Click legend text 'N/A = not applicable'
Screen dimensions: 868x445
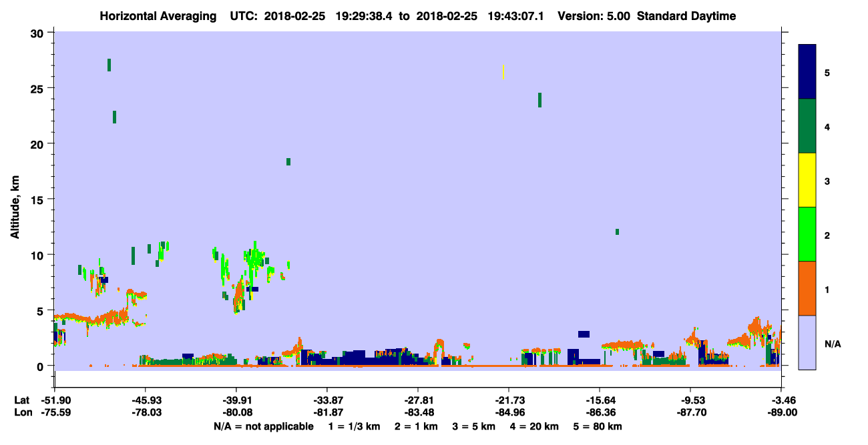pyautogui.click(x=264, y=426)
